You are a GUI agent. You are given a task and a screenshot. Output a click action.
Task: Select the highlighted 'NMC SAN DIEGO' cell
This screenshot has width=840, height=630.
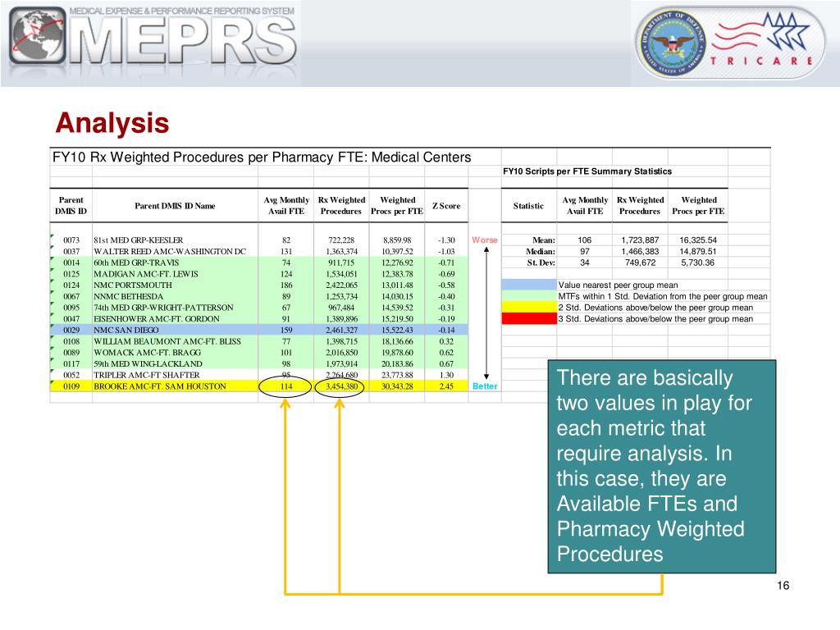(126, 330)
